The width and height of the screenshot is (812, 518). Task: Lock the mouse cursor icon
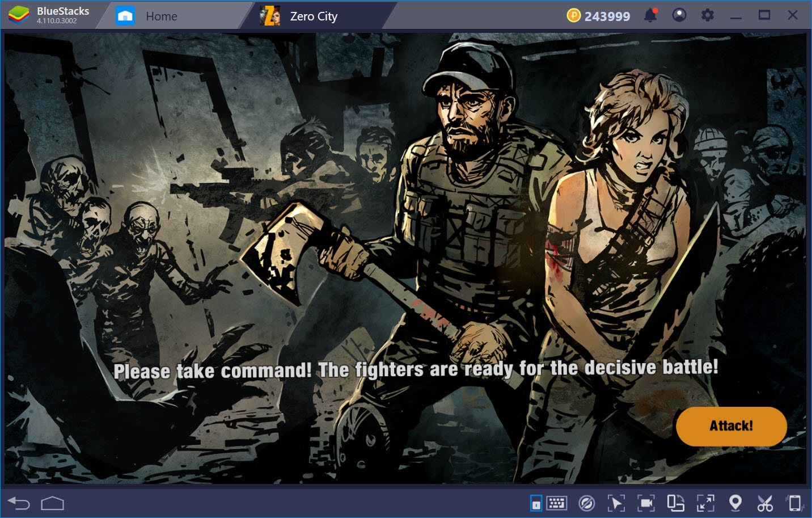tap(616, 503)
